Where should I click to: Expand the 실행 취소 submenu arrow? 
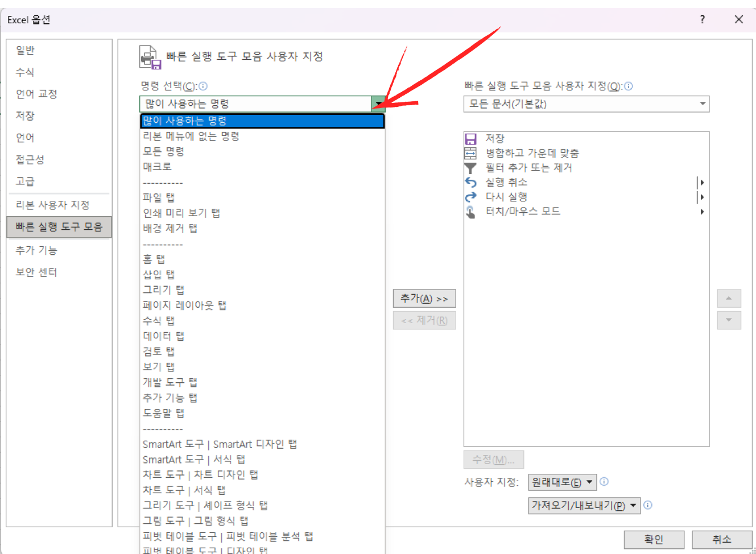(702, 183)
